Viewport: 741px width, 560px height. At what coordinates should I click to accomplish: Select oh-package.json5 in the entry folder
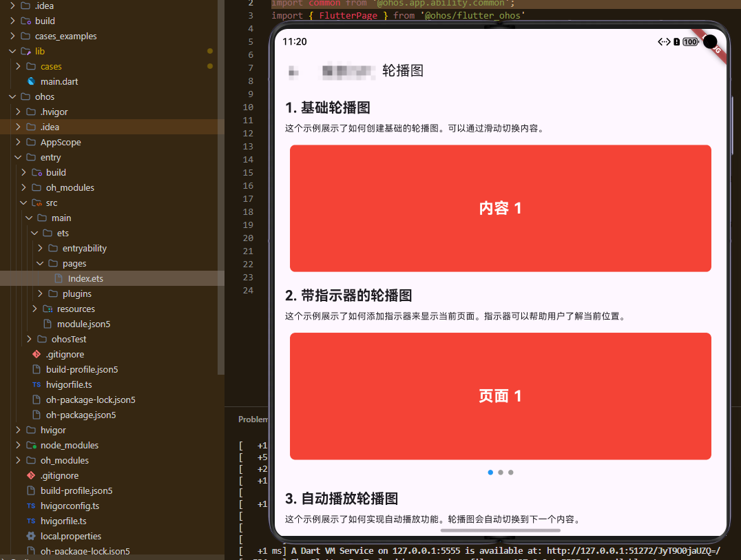pyautogui.click(x=79, y=415)
